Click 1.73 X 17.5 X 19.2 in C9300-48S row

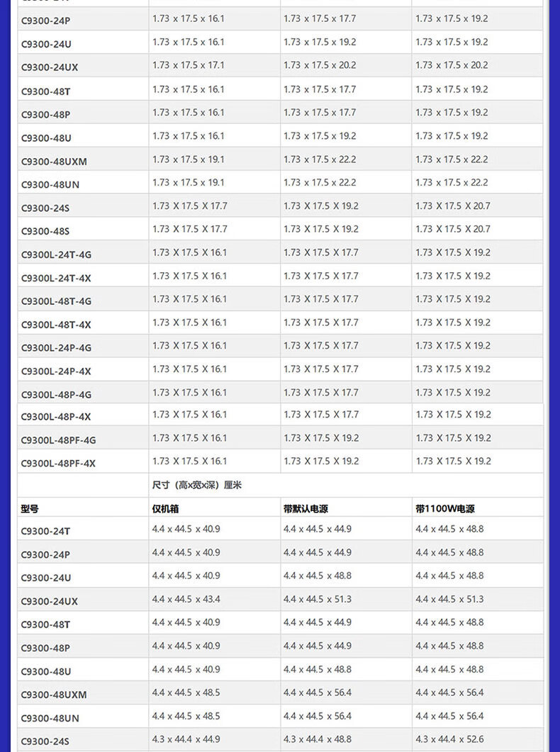[x=321, y=229]
